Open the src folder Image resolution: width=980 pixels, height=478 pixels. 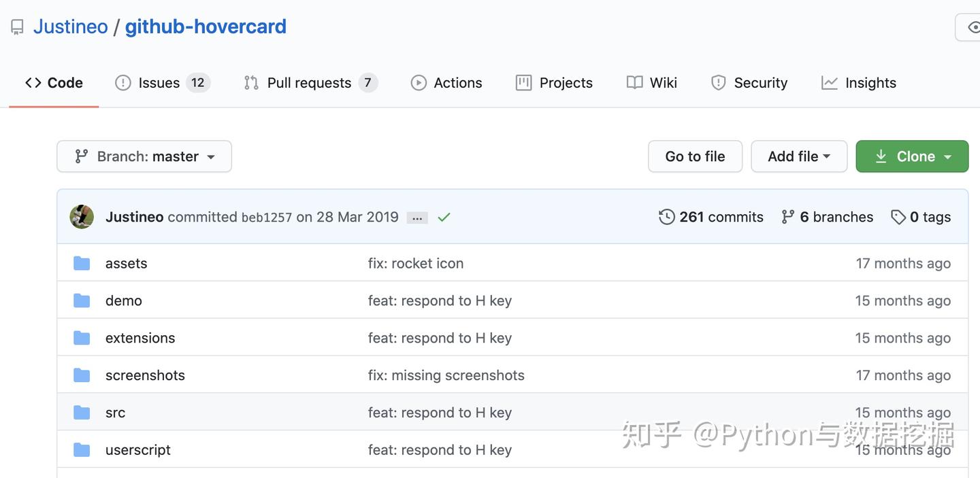115,412
